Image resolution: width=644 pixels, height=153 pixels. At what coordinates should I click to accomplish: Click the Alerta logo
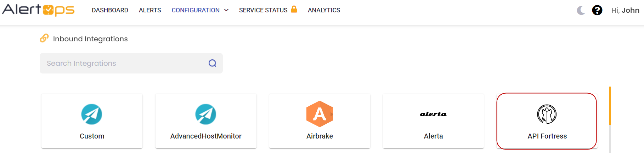[433, 114]
